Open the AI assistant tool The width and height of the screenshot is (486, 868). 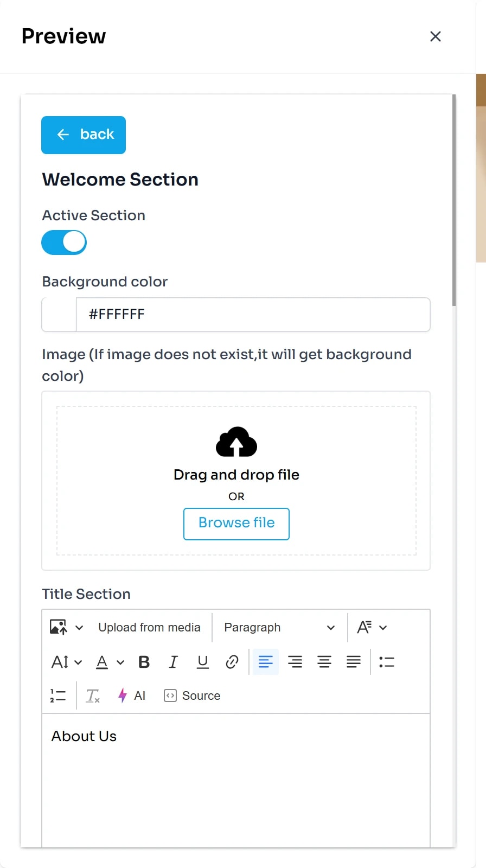(132, 695)
